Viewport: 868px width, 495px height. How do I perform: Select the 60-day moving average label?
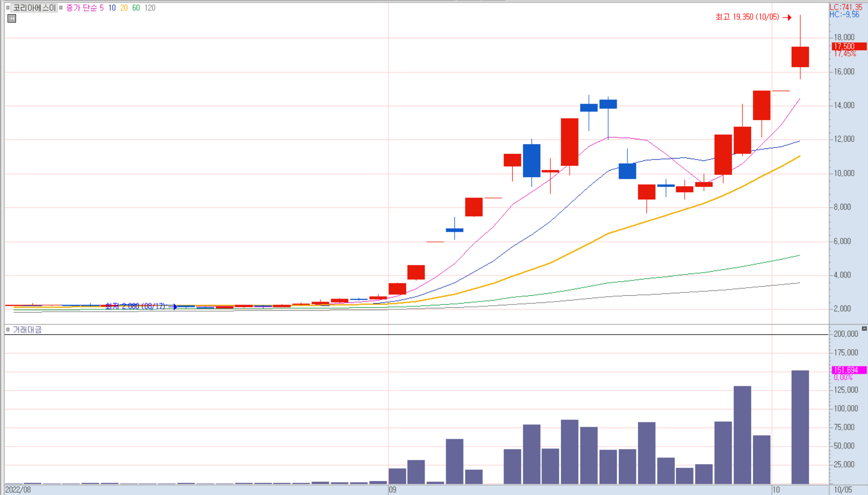(x=136, y=8)
